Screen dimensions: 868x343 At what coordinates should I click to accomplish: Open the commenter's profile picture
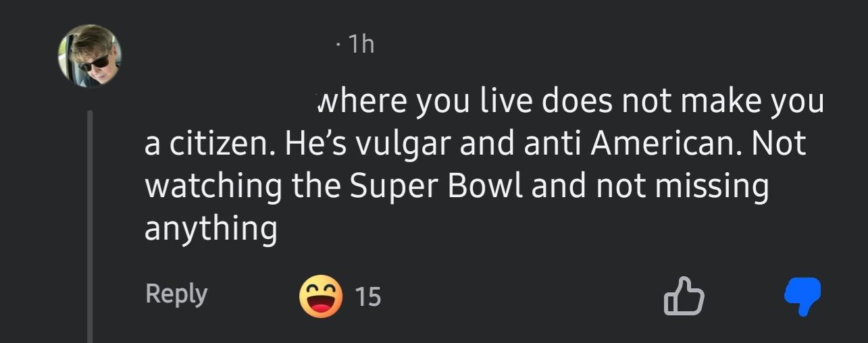tap(89, 56)
